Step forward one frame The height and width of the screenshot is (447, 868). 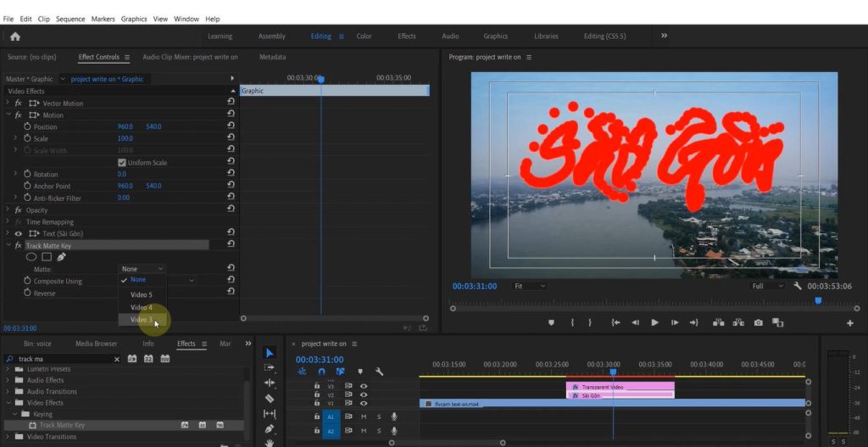point(674,322)
